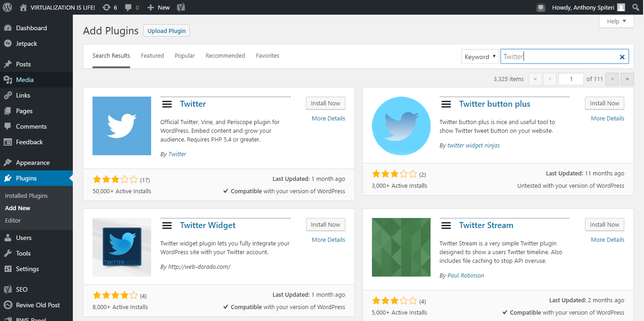
Task: View More Details for Twitter button plus
Action: click(607, 118)
